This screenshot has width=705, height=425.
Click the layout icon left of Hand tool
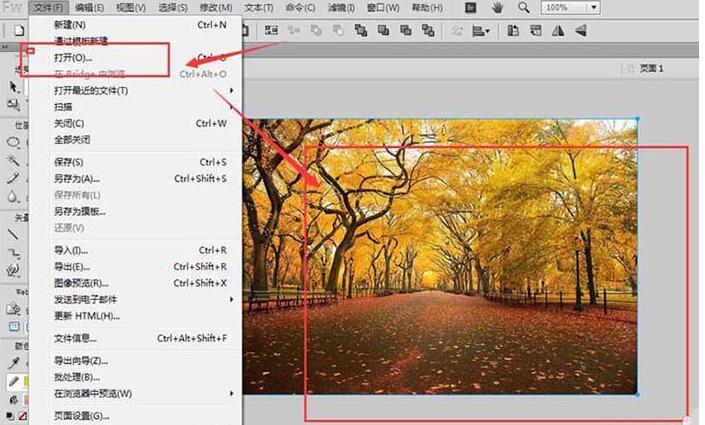click(470, 8)
